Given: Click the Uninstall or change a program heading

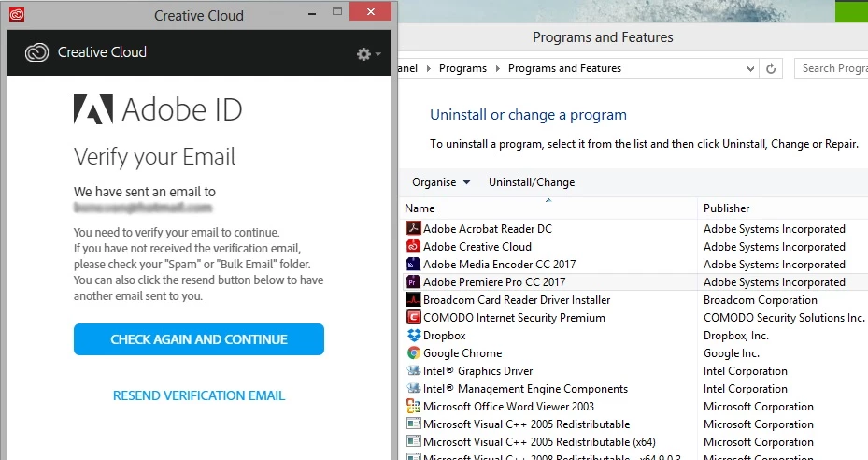Looking at the screenshot, I should coord(528,115).
